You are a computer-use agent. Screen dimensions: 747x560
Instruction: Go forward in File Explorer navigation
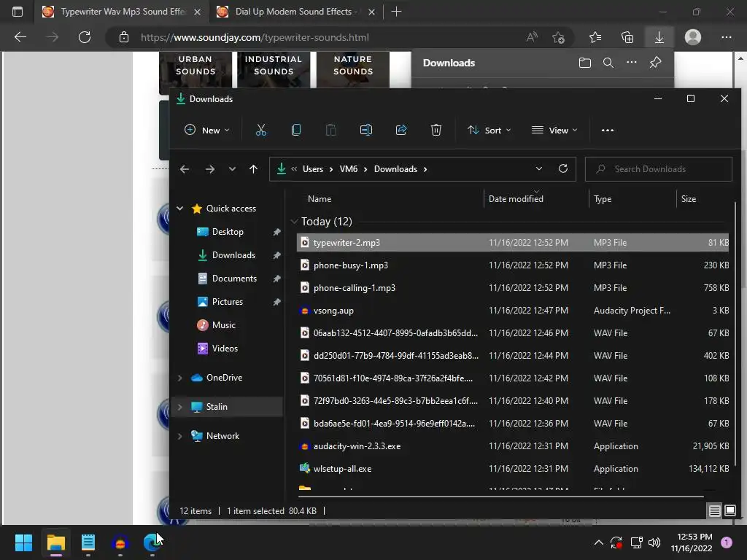[x=209, y=169]
